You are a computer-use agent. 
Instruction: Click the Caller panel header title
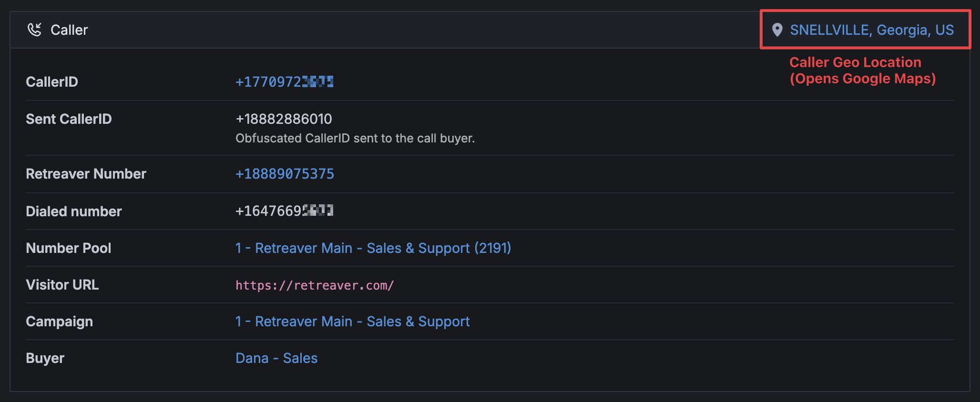[x=69, y=30]
